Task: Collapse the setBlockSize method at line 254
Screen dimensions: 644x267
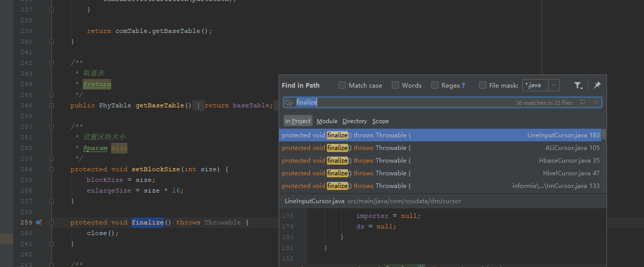Action: (x=51, y=169)
